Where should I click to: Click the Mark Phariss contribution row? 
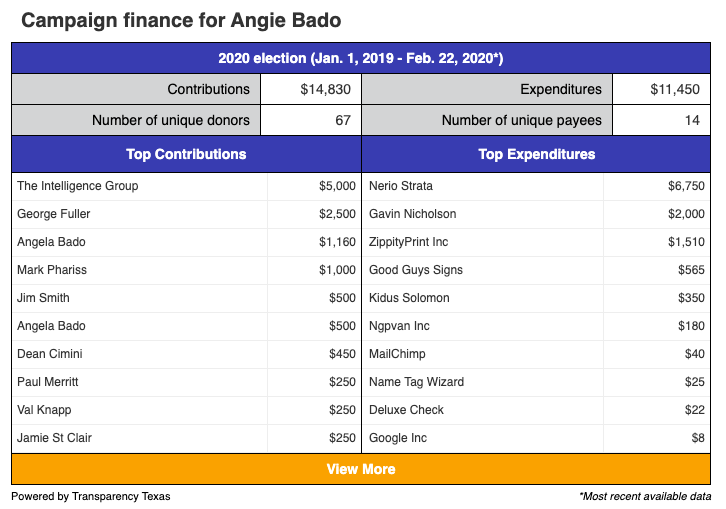tap(186, 270)
